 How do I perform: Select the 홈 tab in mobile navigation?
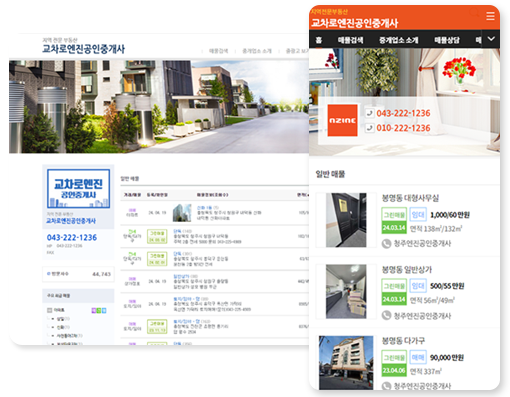[x=319, y=40]
